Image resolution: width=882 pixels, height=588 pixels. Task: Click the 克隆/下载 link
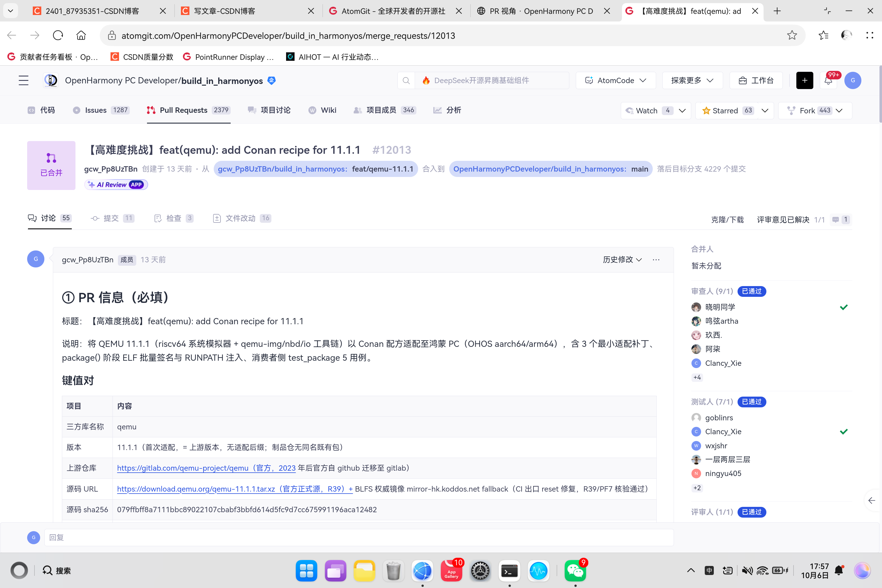[727, 219]
